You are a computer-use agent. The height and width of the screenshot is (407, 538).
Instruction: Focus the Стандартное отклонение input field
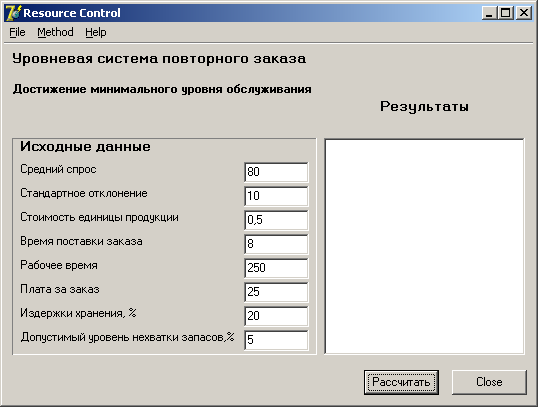click(276, 196)
